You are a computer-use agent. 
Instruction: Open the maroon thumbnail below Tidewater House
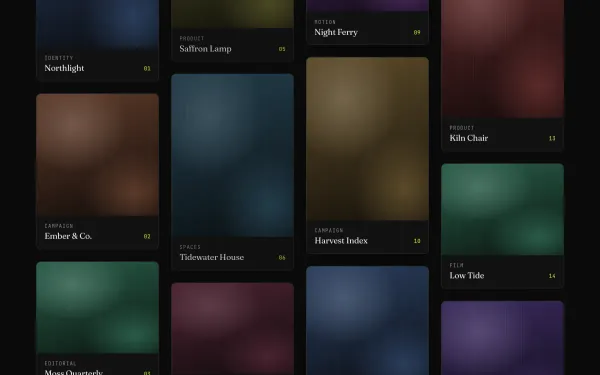click(233, 329)
